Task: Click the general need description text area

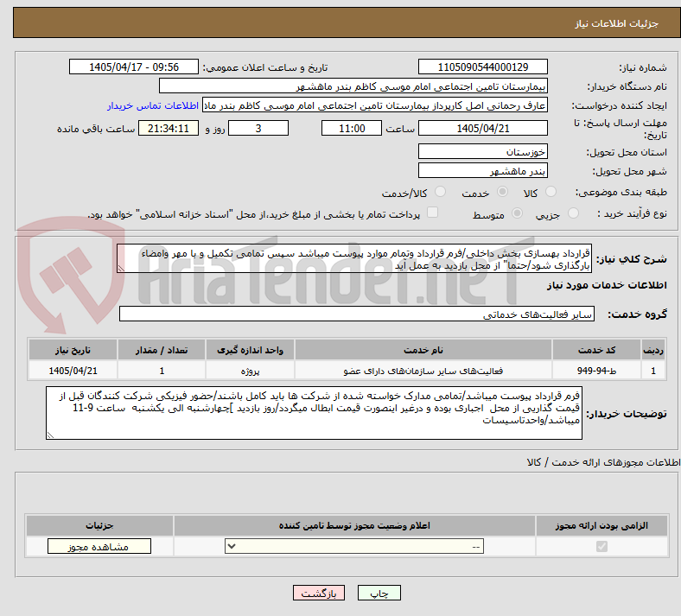Action: tap(354, 258)
